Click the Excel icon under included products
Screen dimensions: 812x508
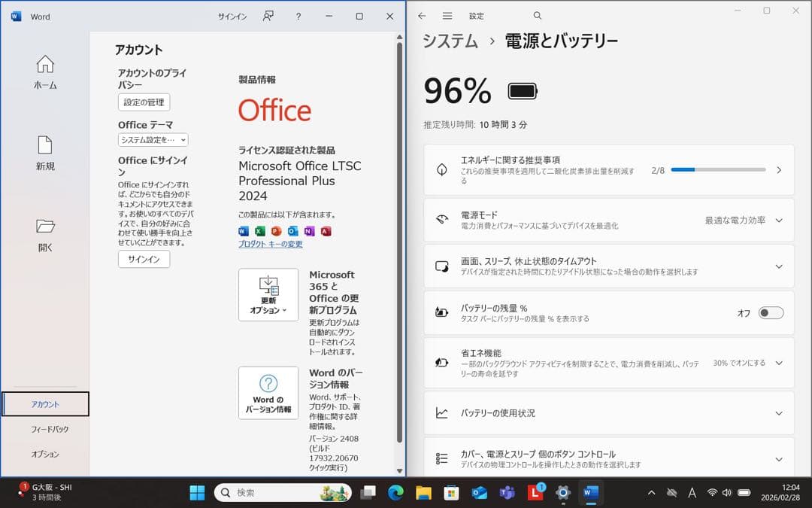(260, 231)
